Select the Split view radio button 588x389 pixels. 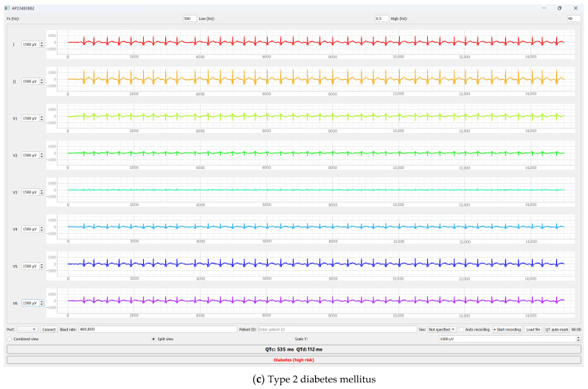pos(153,339)
